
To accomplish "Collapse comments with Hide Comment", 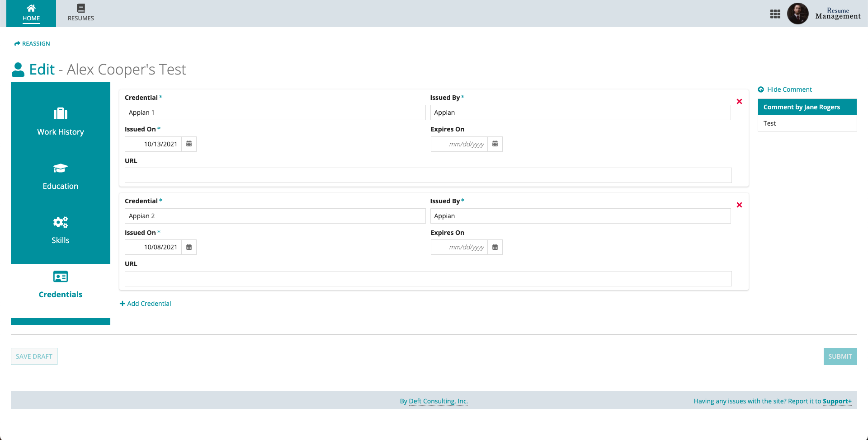I will 785,89.
